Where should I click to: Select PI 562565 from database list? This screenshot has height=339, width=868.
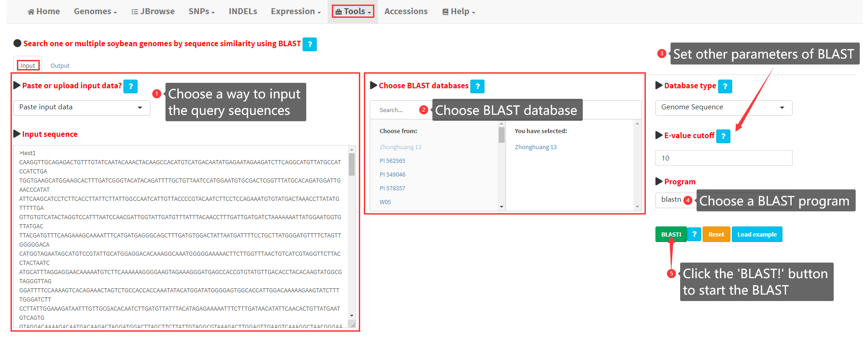[392, 161]
